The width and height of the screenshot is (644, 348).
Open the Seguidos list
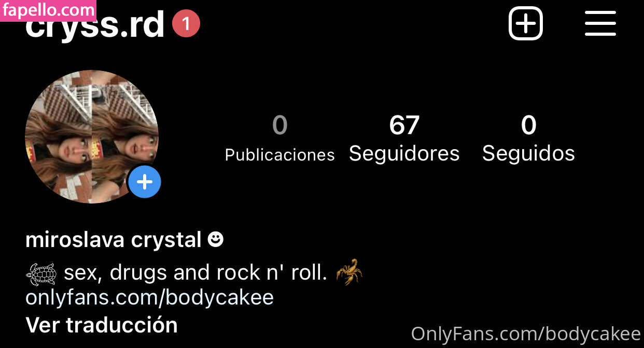[x=528, y=139]
